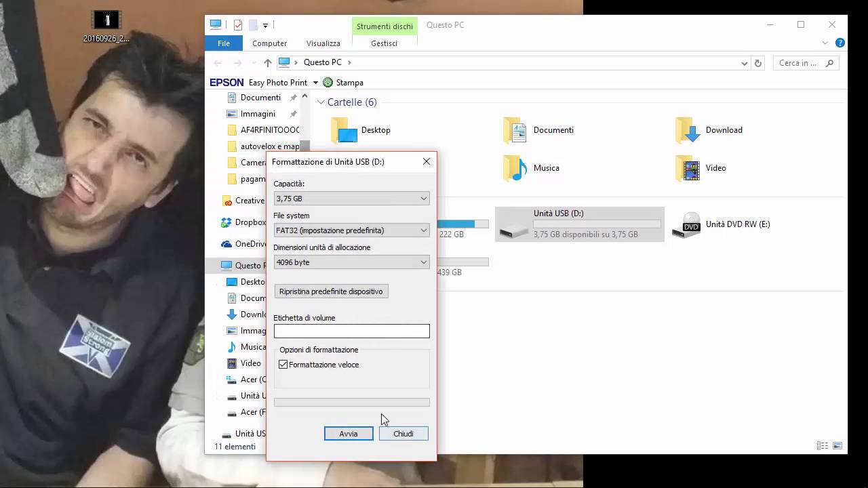The width and height of the screenshot is (868, 488).
Task: Click the 20160926 video file on desktop
Action: [x=106, y=27]
